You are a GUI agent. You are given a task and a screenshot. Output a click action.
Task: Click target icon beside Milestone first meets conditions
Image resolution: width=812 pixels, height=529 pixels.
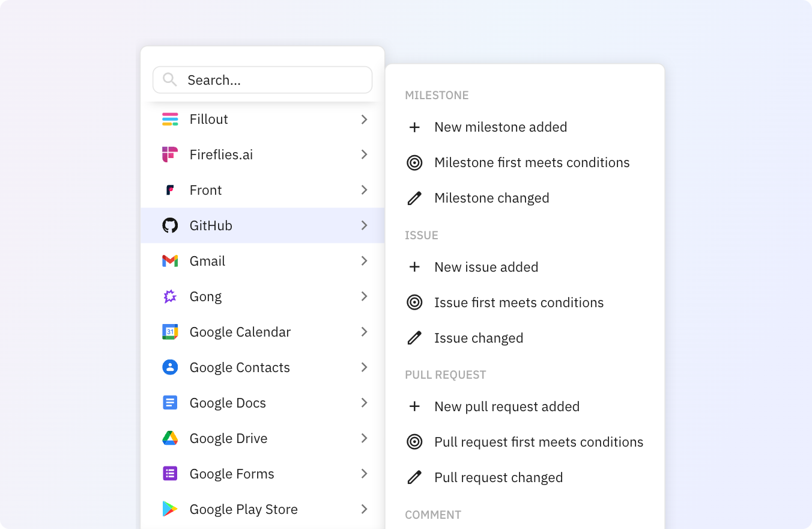coord(414,163)
